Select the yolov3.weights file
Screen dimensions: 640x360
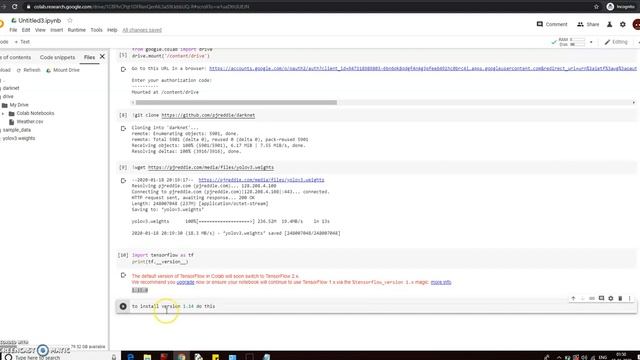coord(19,138)
